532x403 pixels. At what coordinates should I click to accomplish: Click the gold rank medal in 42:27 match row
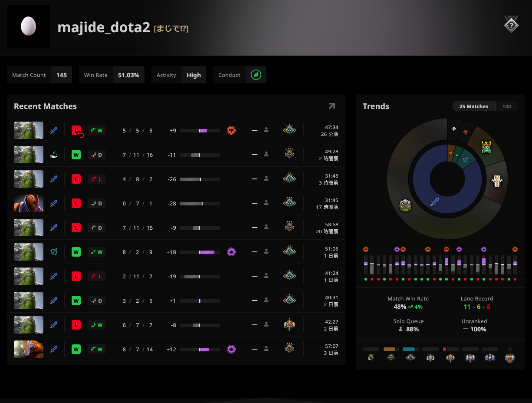click(x=289, y=324)
